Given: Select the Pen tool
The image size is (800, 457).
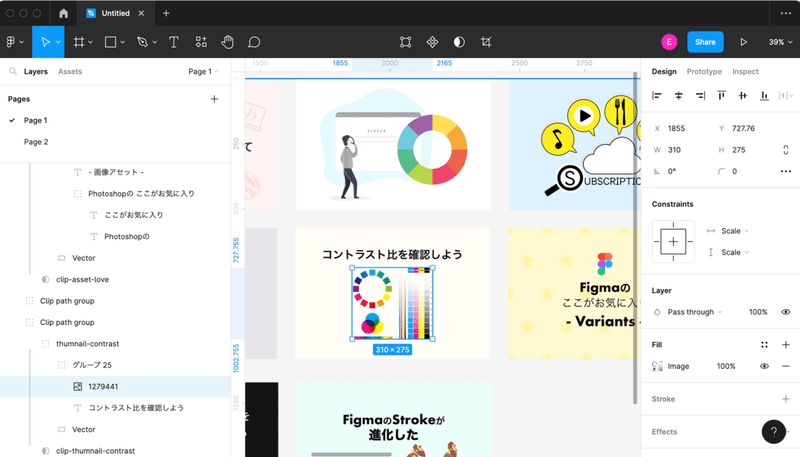Looking at the screenshot, I should point(142,42).
